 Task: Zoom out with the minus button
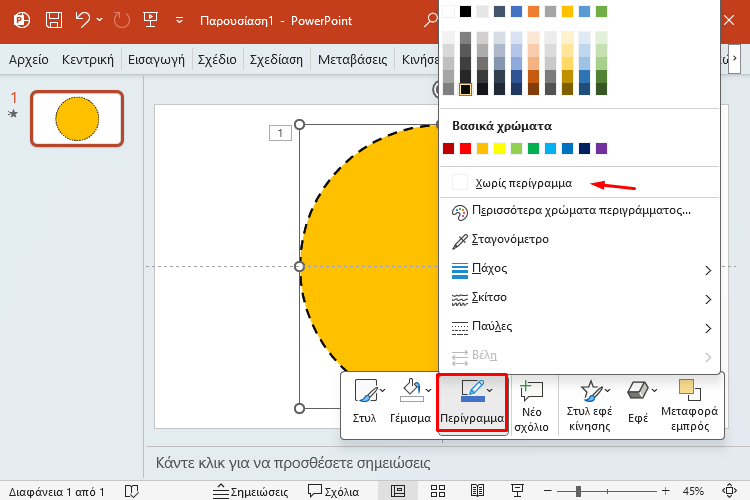click(x=548, y=491)
